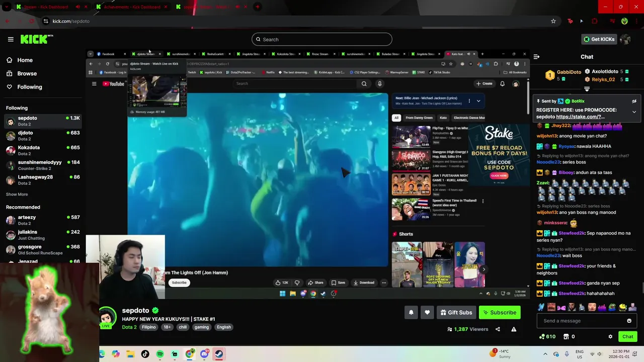
Task: Open Steam from the taskbar
Action: click(x=219, y=354)
